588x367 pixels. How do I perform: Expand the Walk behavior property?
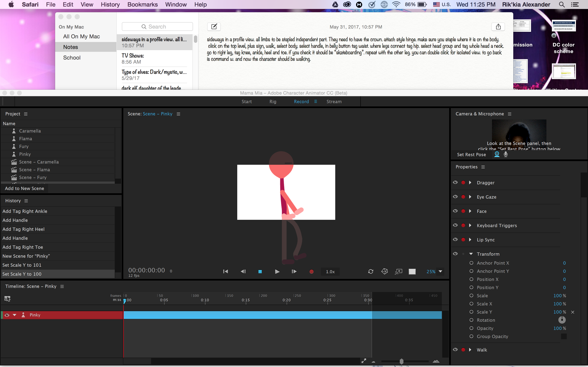coord(471,349)
